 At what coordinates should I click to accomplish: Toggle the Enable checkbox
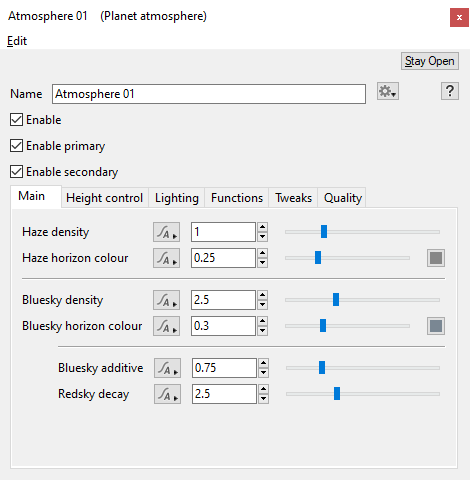tap(16, 120)
